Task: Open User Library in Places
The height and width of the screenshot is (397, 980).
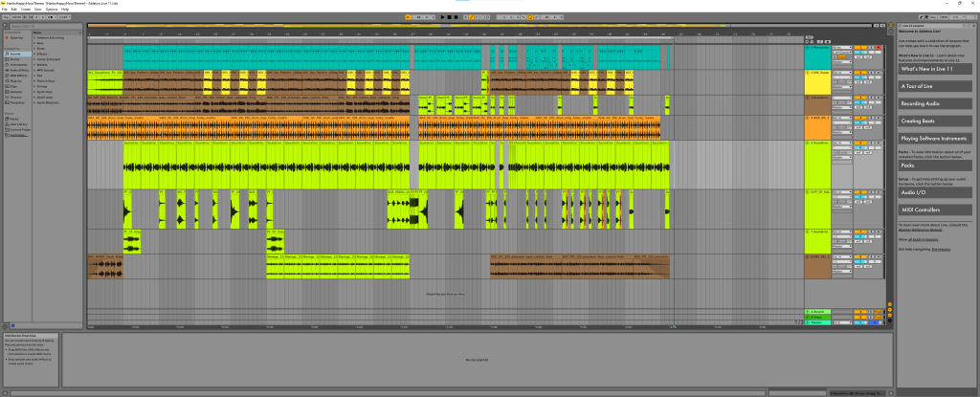Action: 18,125
